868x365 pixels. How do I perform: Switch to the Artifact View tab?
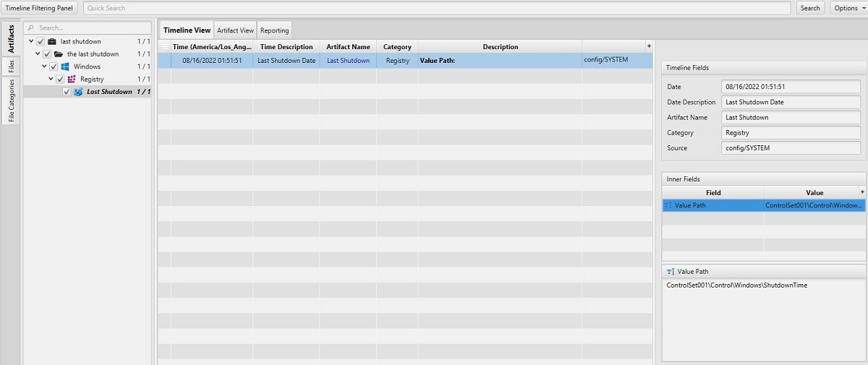coord(236,30)
